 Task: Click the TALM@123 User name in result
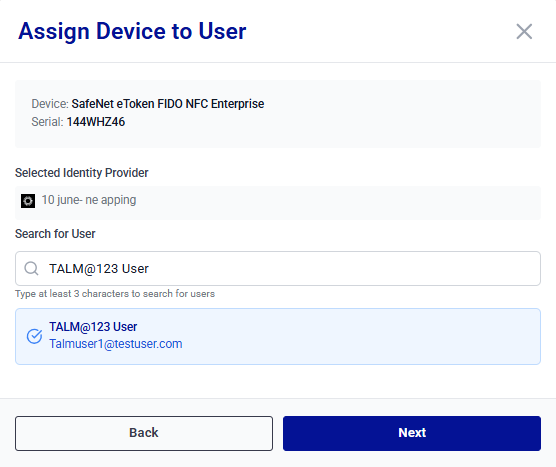(93, 327)
